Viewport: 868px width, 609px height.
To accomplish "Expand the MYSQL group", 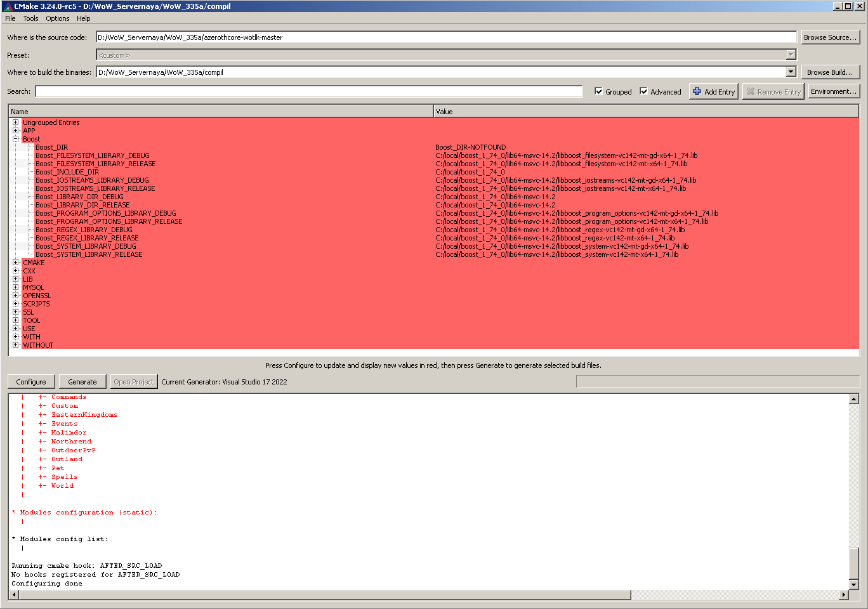I will pyautogui.click(x=16, y=287).
